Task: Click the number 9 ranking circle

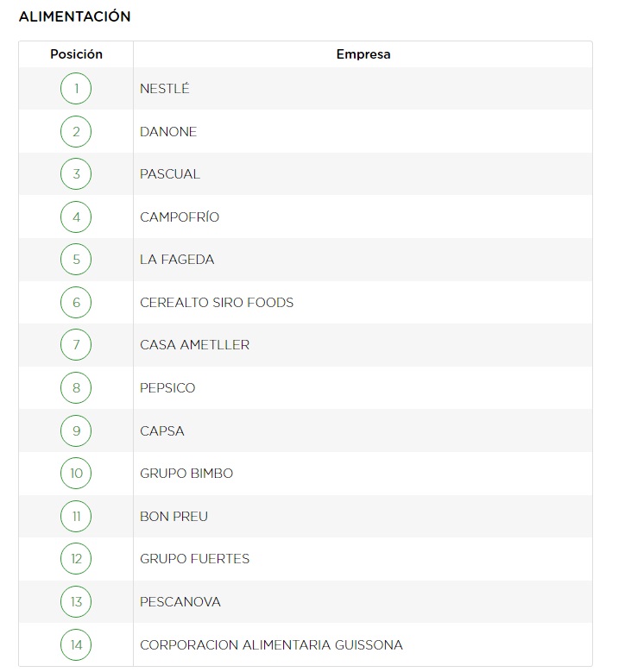Action: point(76,430)
